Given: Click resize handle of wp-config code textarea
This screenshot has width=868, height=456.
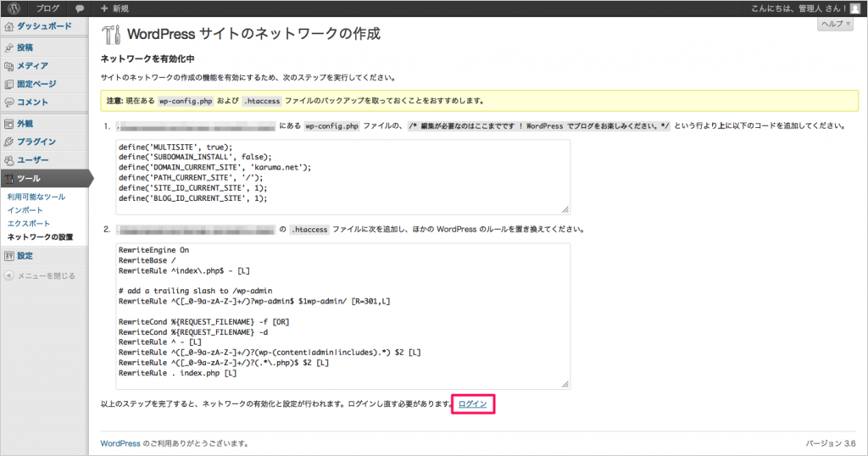Looking at the screenshot, I should tap(565, 209).
